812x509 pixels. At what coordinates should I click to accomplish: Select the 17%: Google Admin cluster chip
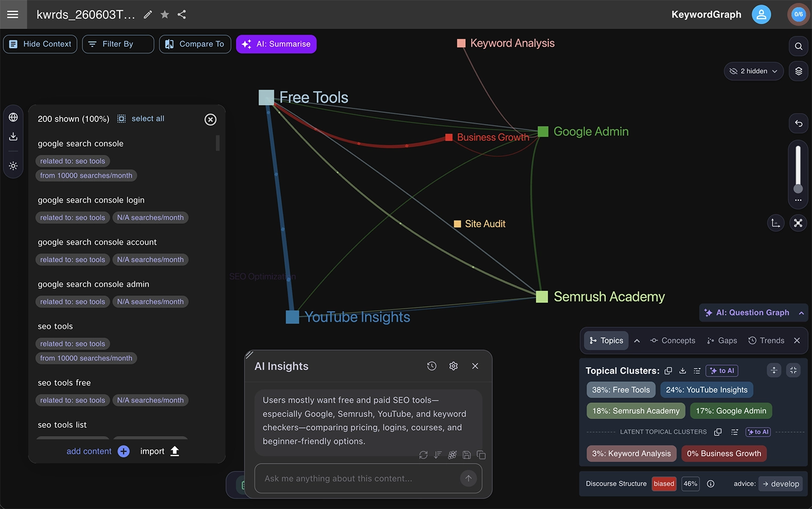[731, 411]
